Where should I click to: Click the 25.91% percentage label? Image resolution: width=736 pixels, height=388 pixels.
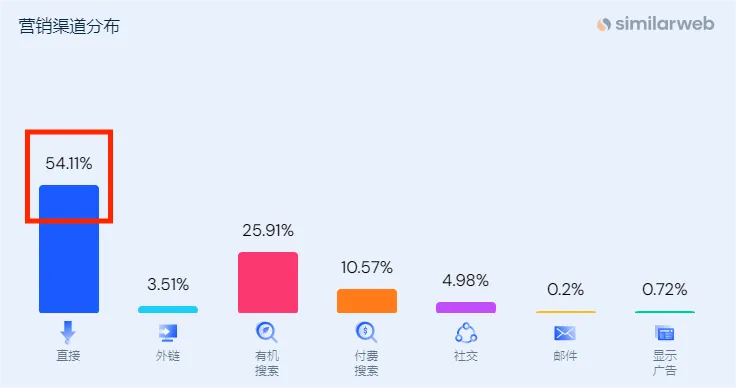point(268,230)
